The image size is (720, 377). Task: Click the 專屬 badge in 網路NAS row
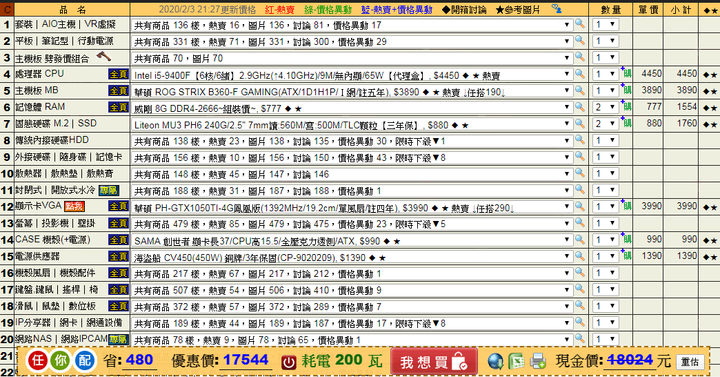tap(118, 339)
